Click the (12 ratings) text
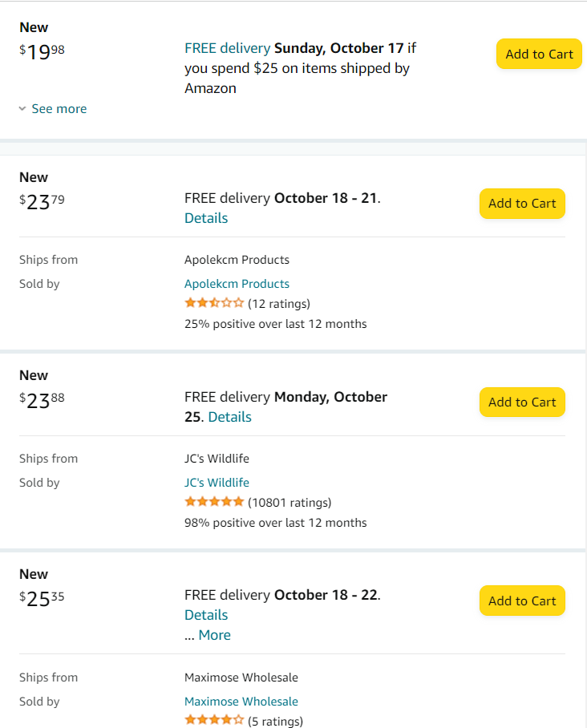 279,304
